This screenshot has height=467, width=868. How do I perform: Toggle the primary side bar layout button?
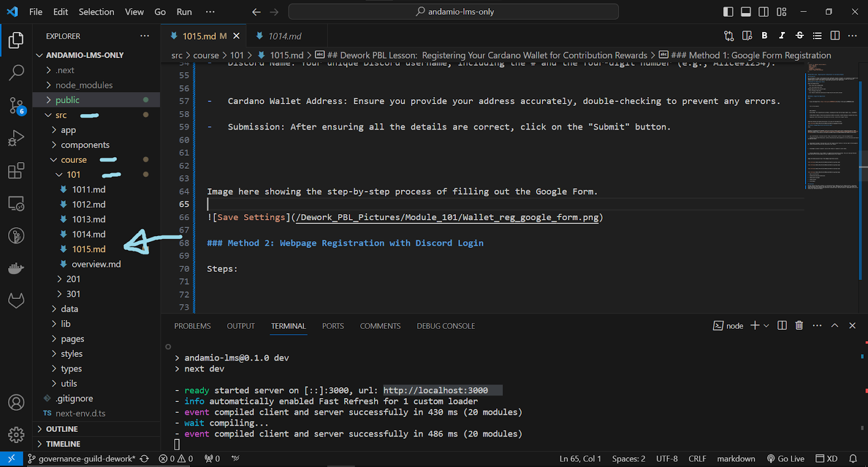(x=729, y=12)
